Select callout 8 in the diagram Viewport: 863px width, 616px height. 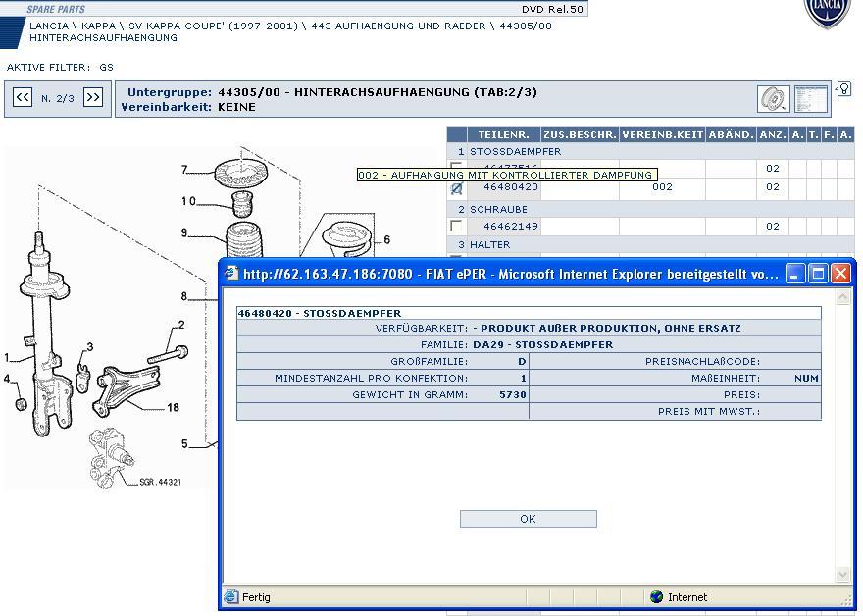click(x=184, y=296)
